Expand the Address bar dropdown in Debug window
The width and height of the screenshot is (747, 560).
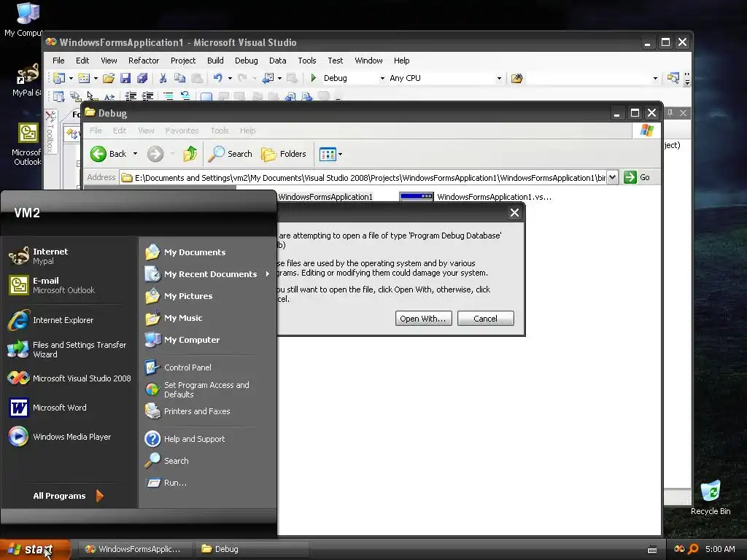(x=613, y=178)
